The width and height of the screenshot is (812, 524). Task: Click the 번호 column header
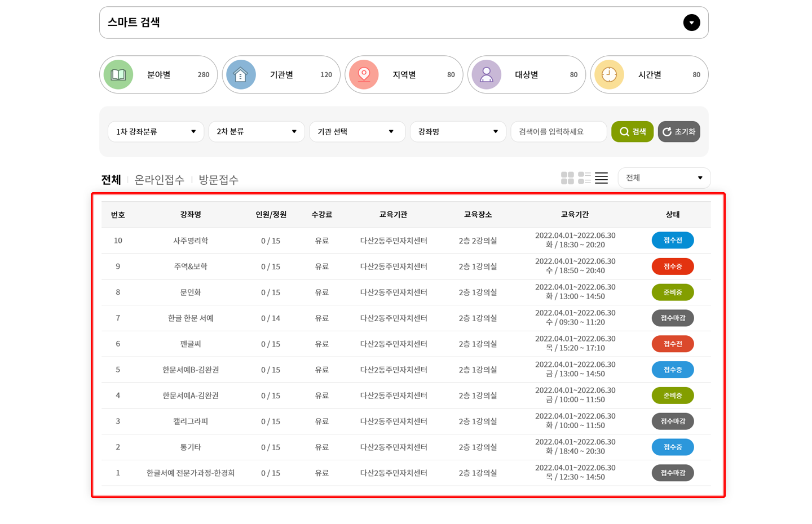tap(118, 215)
